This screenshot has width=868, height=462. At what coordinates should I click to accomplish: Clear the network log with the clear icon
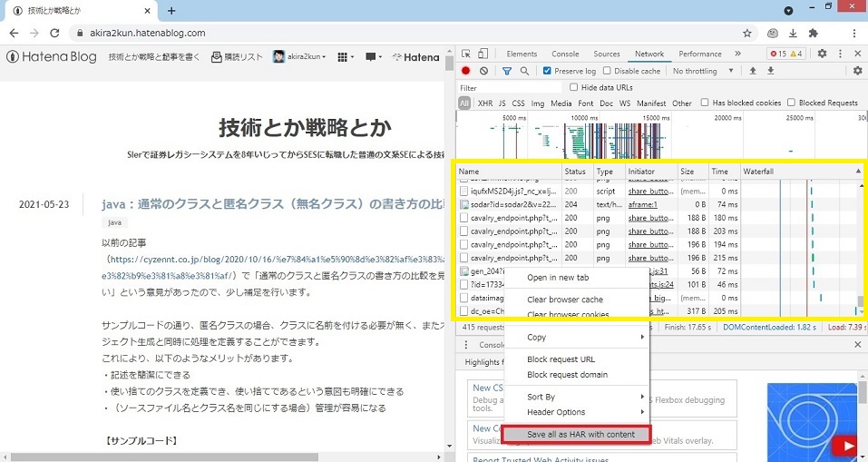click(483, 71)
